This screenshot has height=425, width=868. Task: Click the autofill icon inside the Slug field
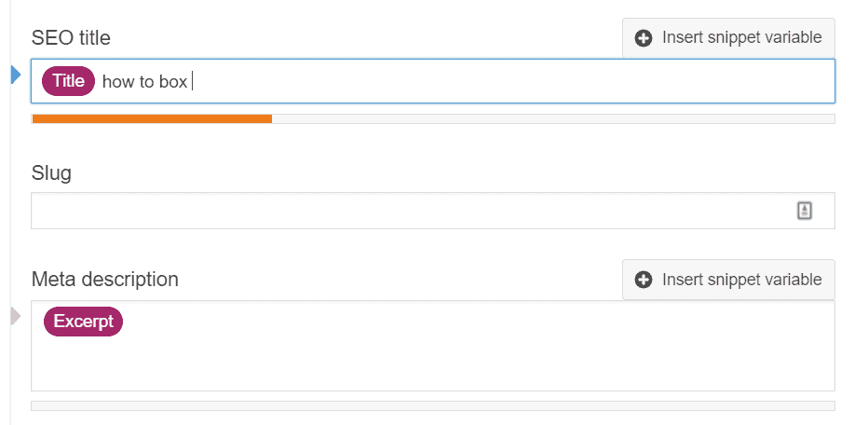click(x=805, y=211)
